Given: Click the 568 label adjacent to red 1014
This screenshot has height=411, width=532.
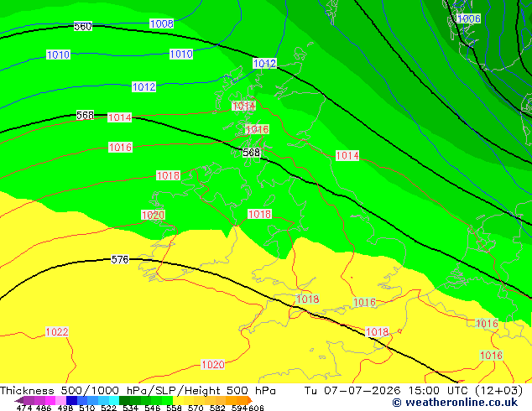Looking at the screenshot, I should pyautogui.click(x=85, y=115).
